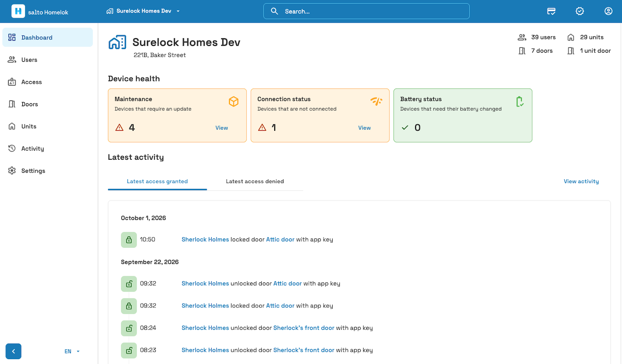Focus the Search input field
The height and width of the screenshot is (364, 622).
(366, 11)
